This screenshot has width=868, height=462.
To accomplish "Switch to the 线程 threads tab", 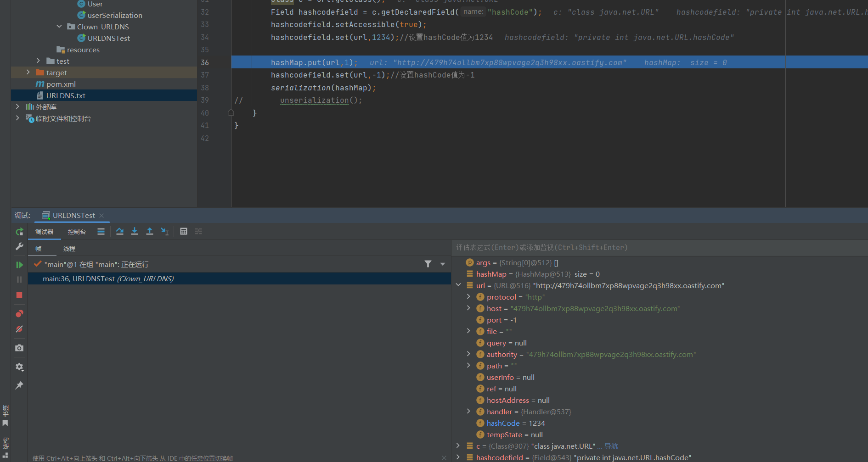I will [69, 249].
